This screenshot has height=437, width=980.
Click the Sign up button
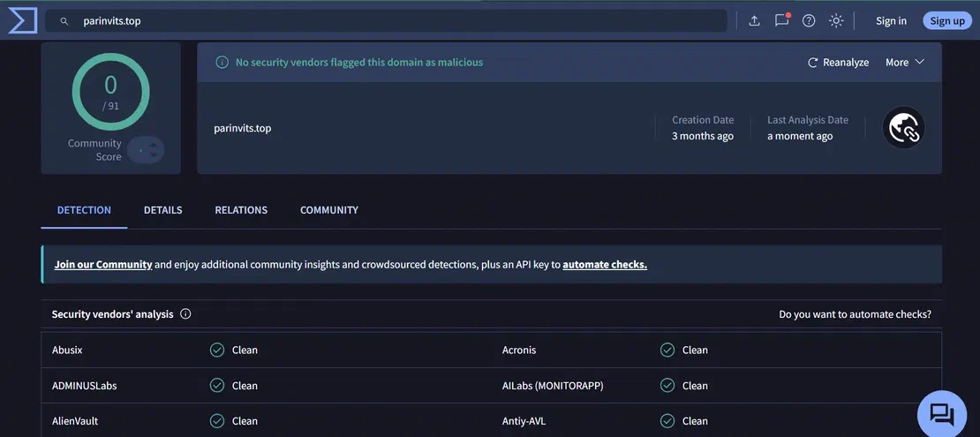pyautogui.click(x=946, y=20)
